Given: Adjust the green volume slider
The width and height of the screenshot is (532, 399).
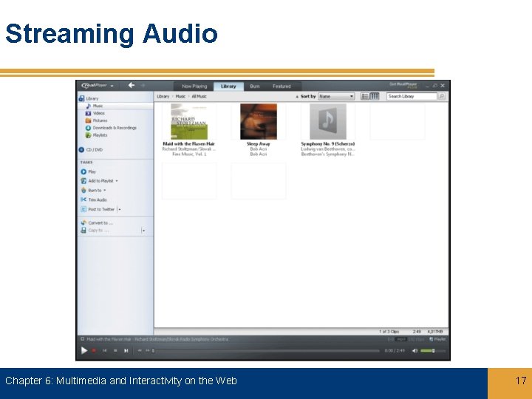Looking at the screenshot, I should tap(432, 351).
